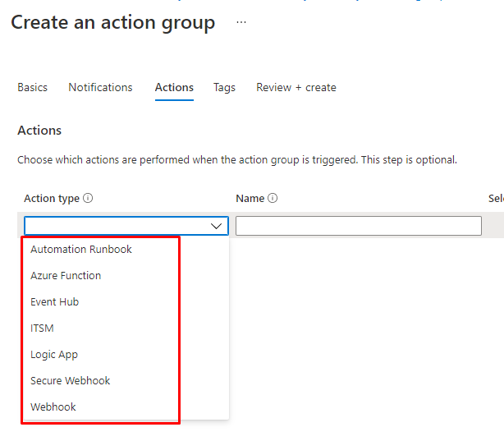Click the Name column label
The height and width of the screenshot is (441, 504).
point(250,198)
